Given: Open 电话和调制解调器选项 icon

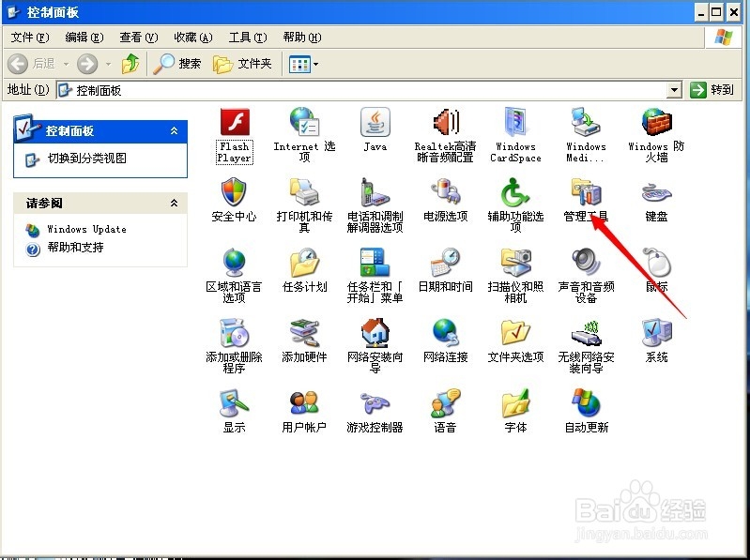Looking at the screenshot, I should pyautogui.click(x=375, y=192).
